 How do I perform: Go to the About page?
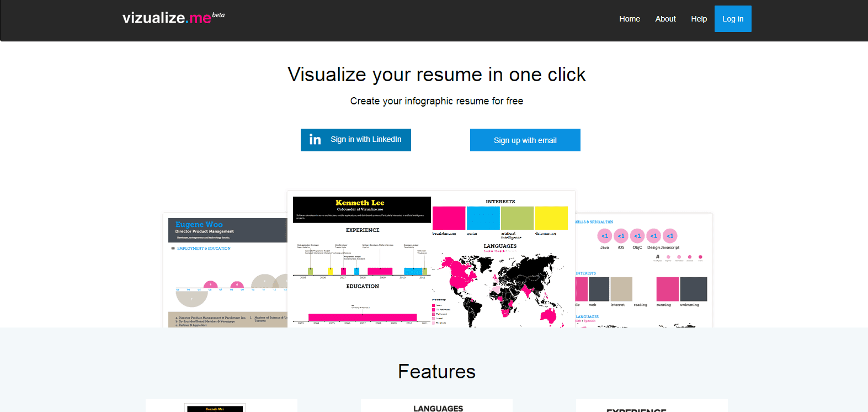(665, 19)
